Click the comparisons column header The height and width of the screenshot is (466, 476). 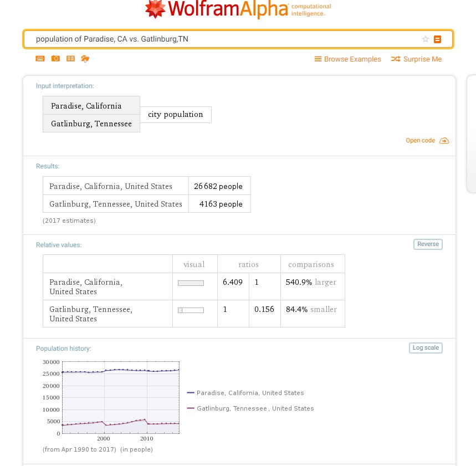pyautogui.click(x=311, y=264)
